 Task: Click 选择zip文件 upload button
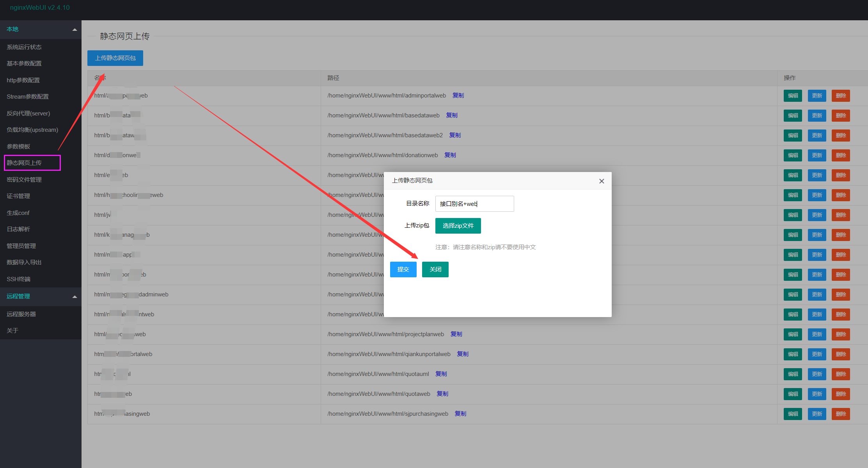458,226
